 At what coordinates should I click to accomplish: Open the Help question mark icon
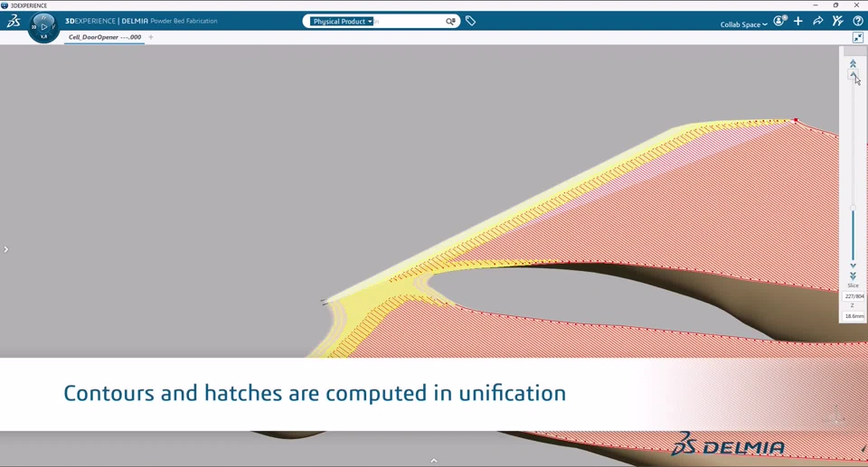858,21
